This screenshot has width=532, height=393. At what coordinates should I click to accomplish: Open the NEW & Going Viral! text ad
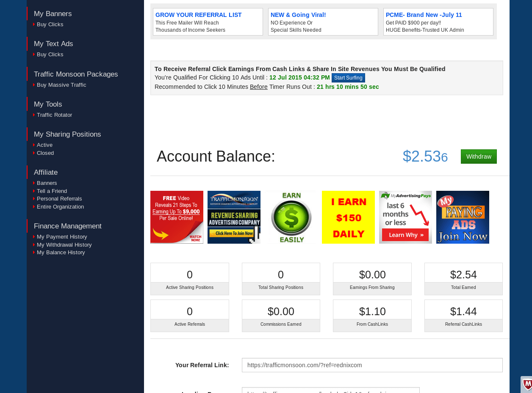(298, 15)
